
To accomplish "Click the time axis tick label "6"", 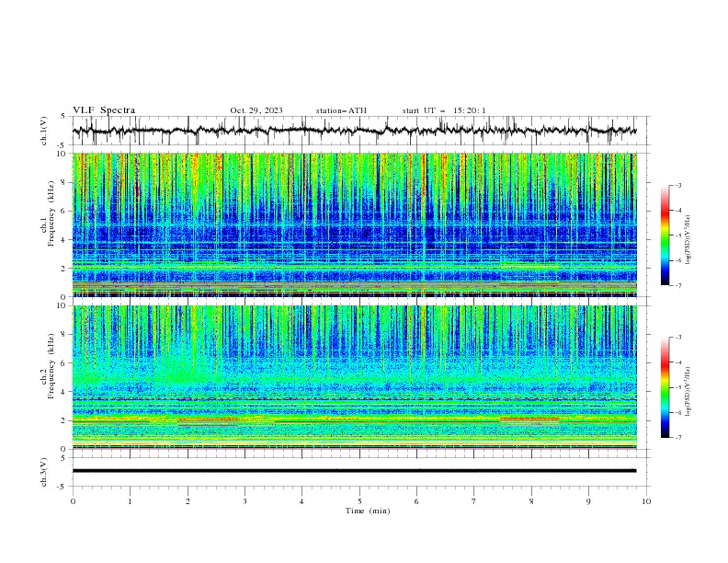I will 416,501.
